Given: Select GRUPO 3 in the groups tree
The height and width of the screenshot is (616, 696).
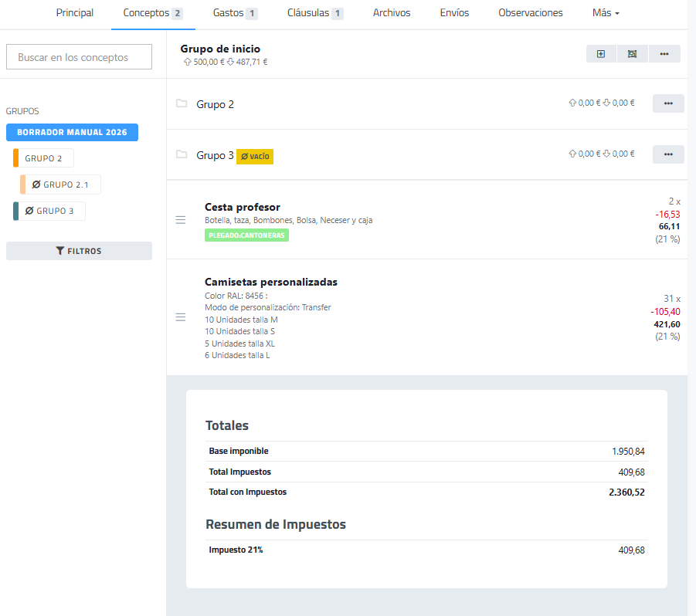Looking at the screenshot, I should (49, 211).
